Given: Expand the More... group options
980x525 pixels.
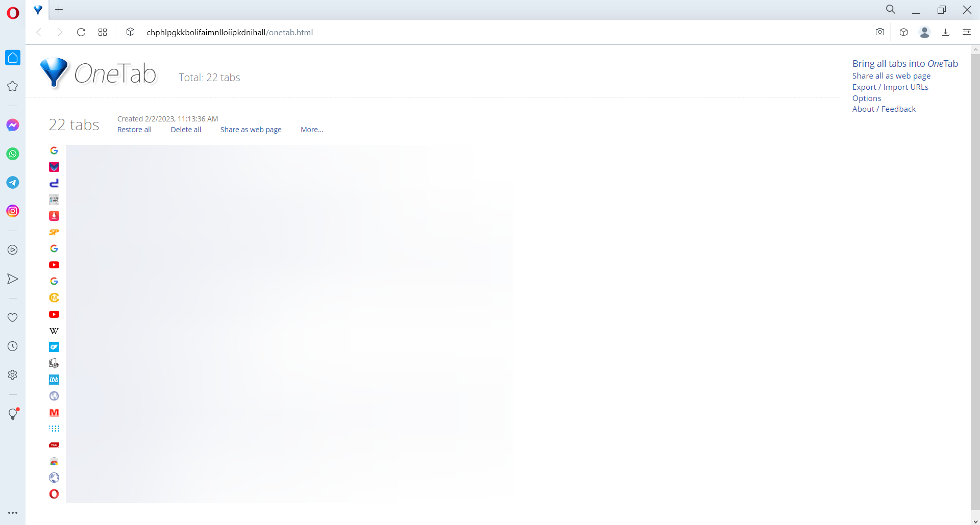Looking at the screenshot, I should click(x=312, y=130).
